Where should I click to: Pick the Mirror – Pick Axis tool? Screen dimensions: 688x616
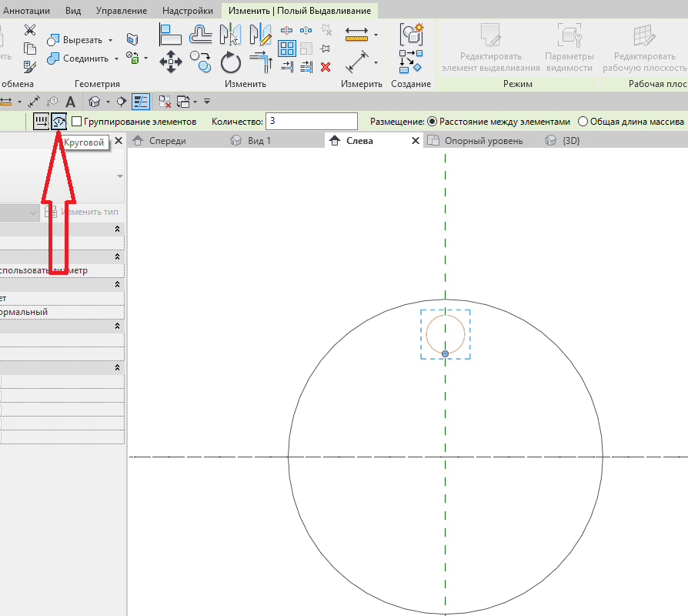230,35
